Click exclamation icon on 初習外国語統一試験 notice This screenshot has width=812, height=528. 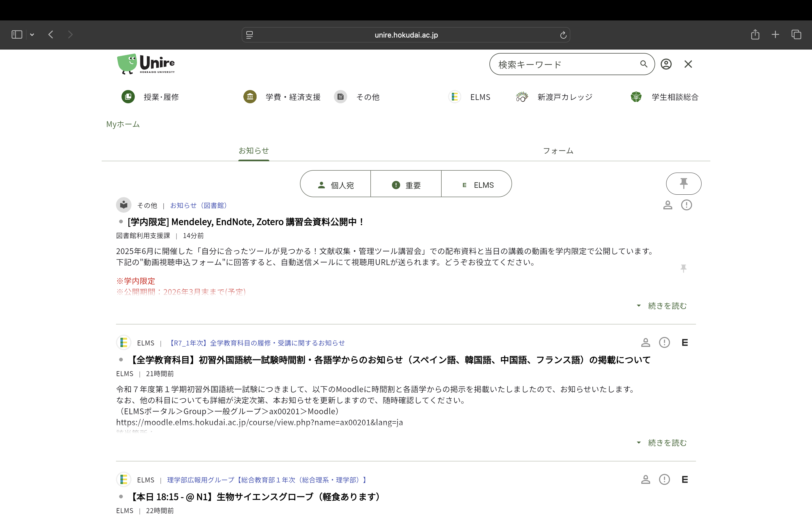664,342
